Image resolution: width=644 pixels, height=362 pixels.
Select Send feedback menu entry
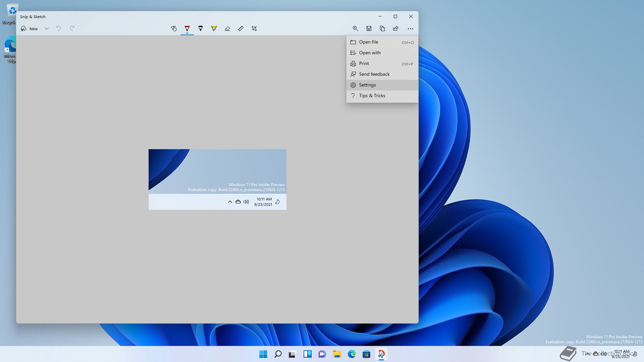point(382,74)
